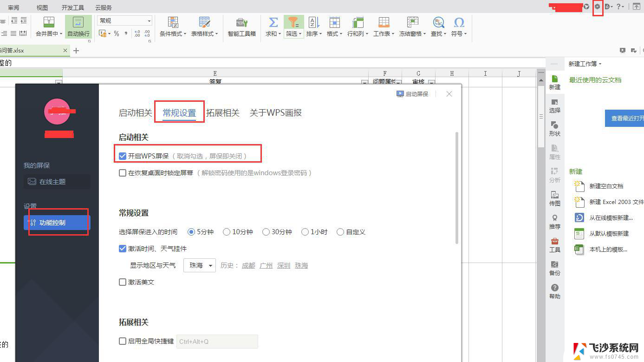Open the 视图 ribbon tab

click(x=42, y=7)
